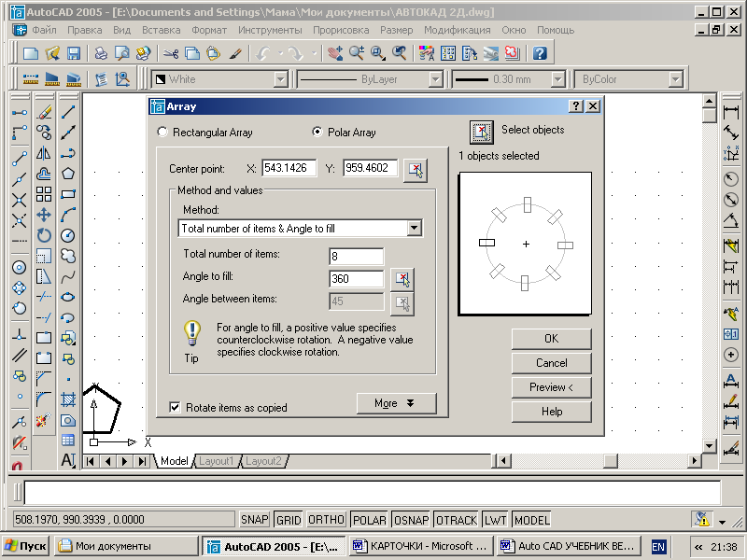Image resolution: width=747 pixels, height=560 pixels.
Task: Open the White color dropdown
Action: 281,79
